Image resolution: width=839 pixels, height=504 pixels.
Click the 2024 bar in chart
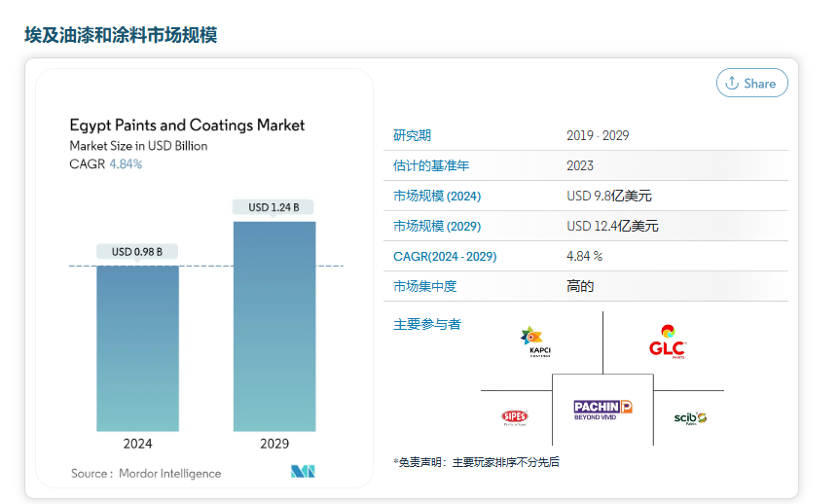pyautogui.click(x=137, y=348)
